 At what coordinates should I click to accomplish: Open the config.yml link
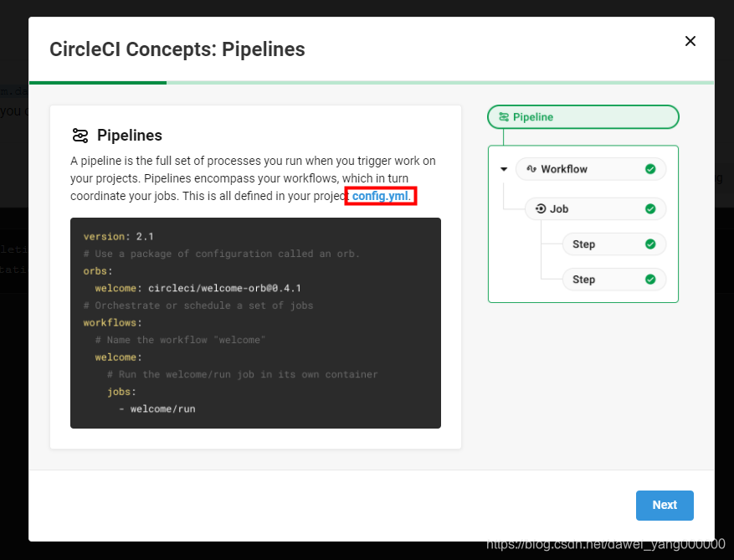(380, 196)
